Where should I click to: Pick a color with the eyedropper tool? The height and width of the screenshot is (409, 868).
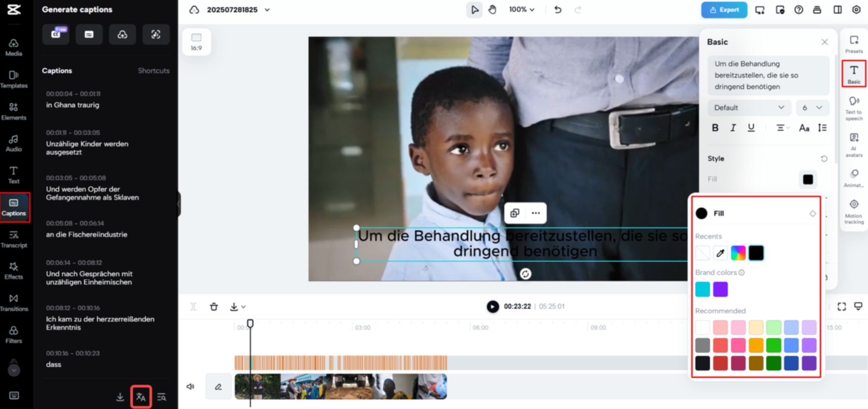[720, 252]
